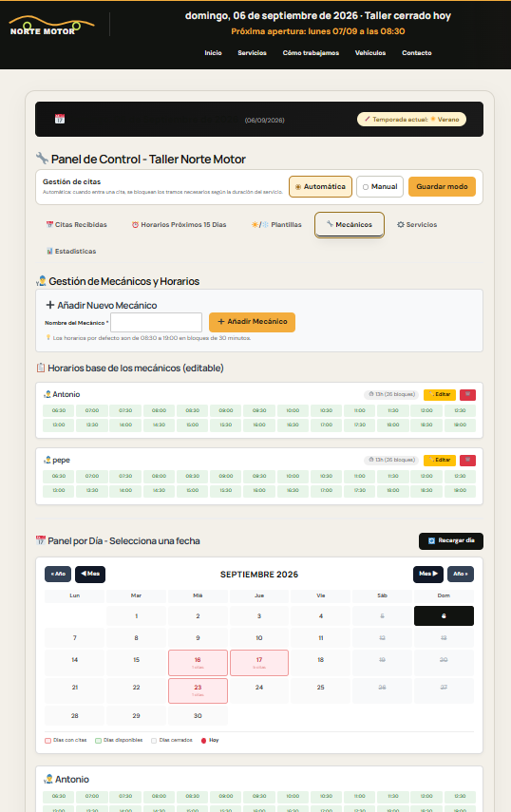Save mode with Guardar modo button
The image size is (511, 812).
tap(443, 186)
